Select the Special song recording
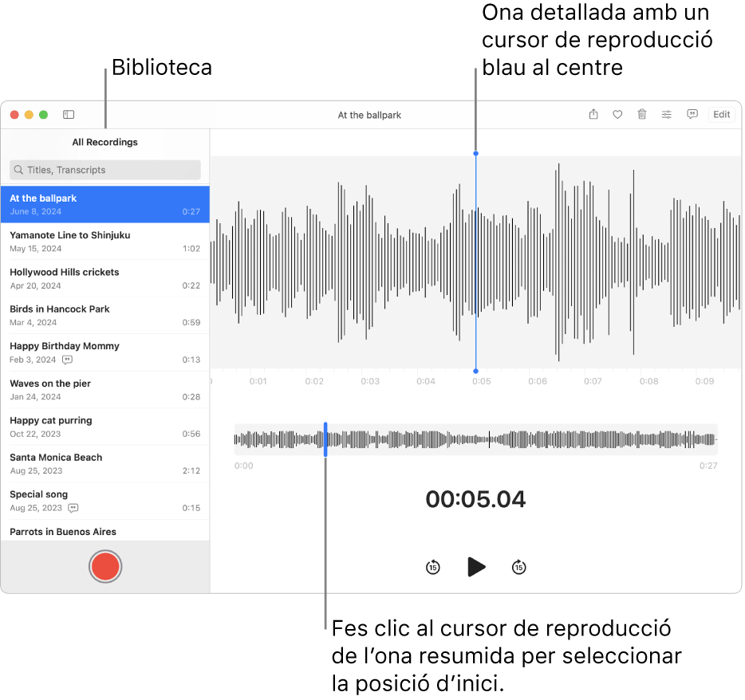 tap(105, 501)
